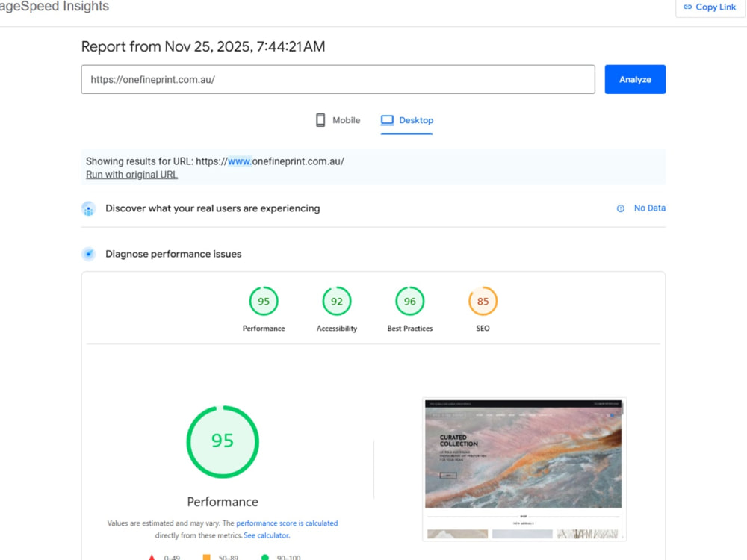Image resolution: width=747 pixels, height=560 pixels.
Task: Click the Accessibility label
Action: click(x=337, y=328)
